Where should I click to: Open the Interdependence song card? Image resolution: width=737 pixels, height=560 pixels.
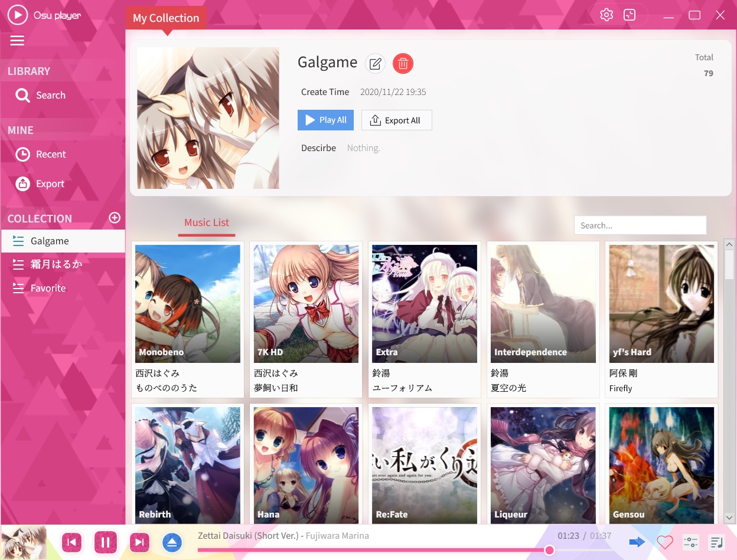(x=543, y=319)
